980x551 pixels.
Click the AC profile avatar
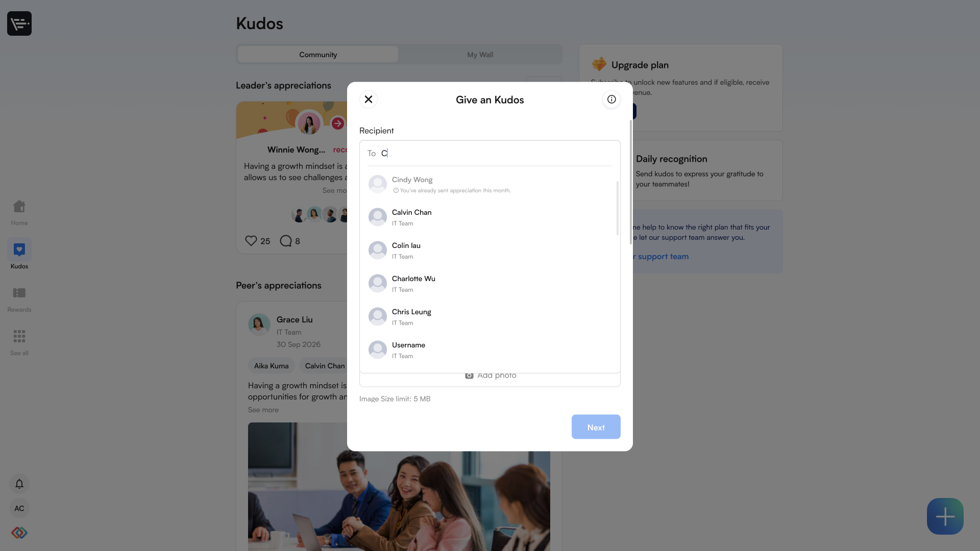[x=19, y=508]
